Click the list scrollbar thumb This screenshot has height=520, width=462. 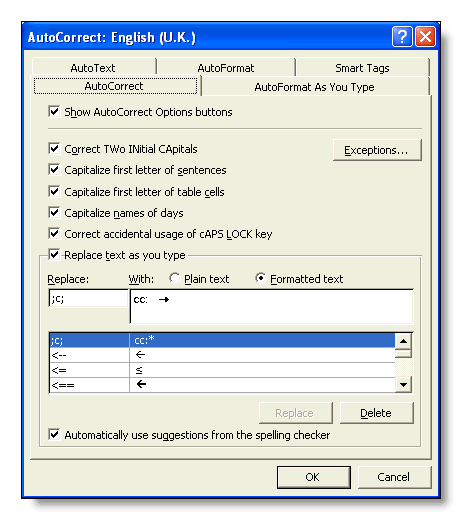coord(403,353)
